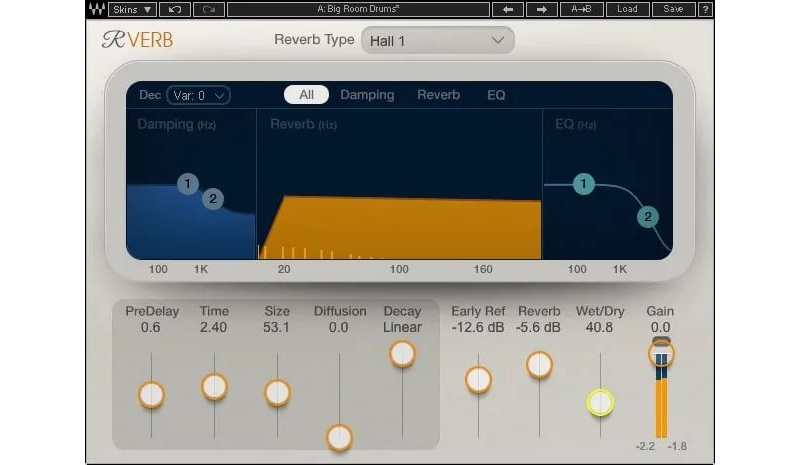
Task: Click the right meter peak -1.8
Action: [677, 447]
